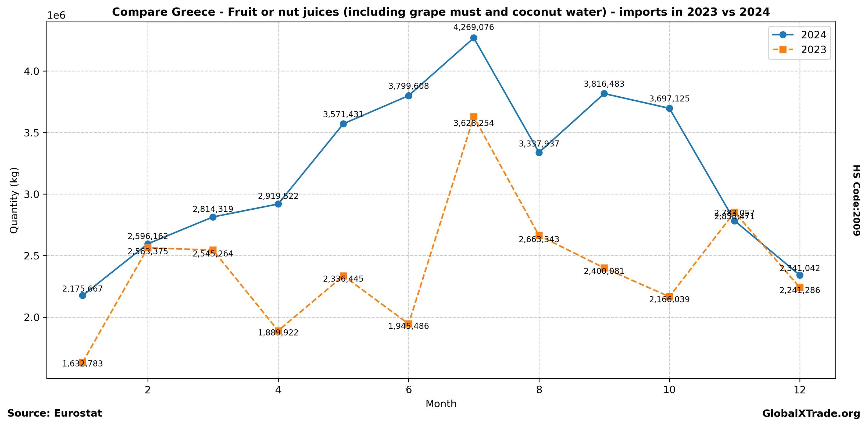Click the 2024 point labeled 3,571,431

[343, 124]
